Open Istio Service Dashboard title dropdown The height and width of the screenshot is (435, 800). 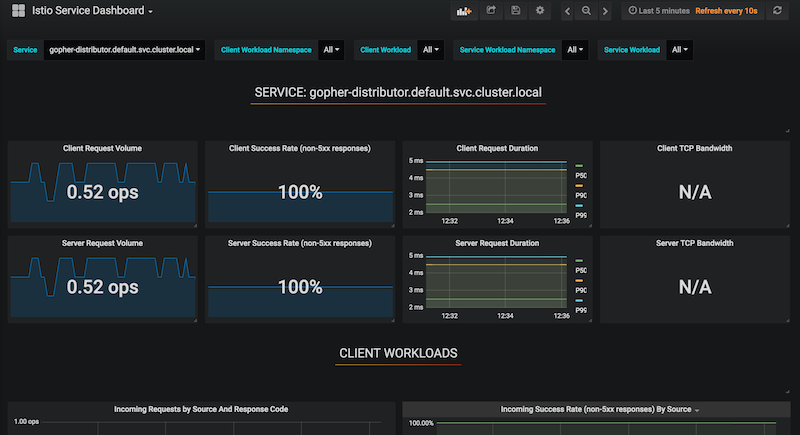click(x=92, y=11)
